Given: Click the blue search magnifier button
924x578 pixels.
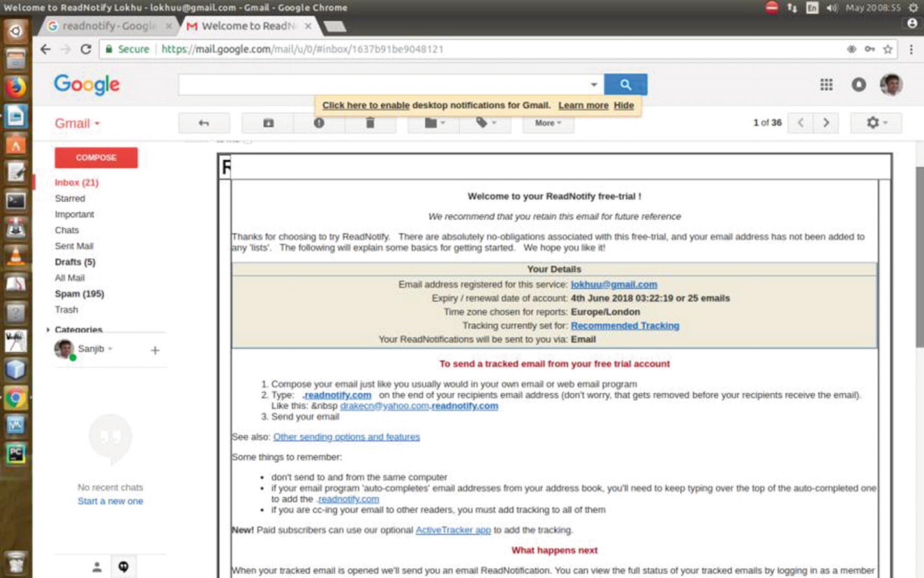Looking at the screenshot, I should [x=625, y=84].
